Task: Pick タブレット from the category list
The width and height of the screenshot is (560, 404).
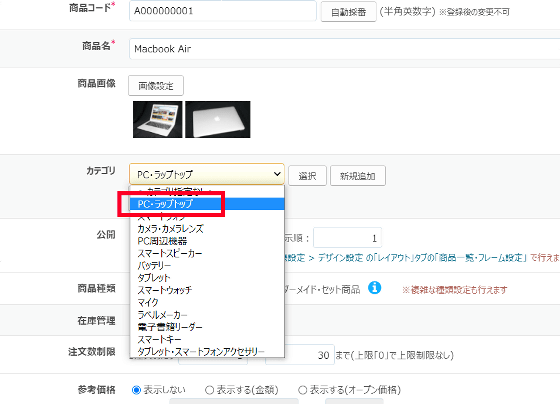Action: pos(207,278)
